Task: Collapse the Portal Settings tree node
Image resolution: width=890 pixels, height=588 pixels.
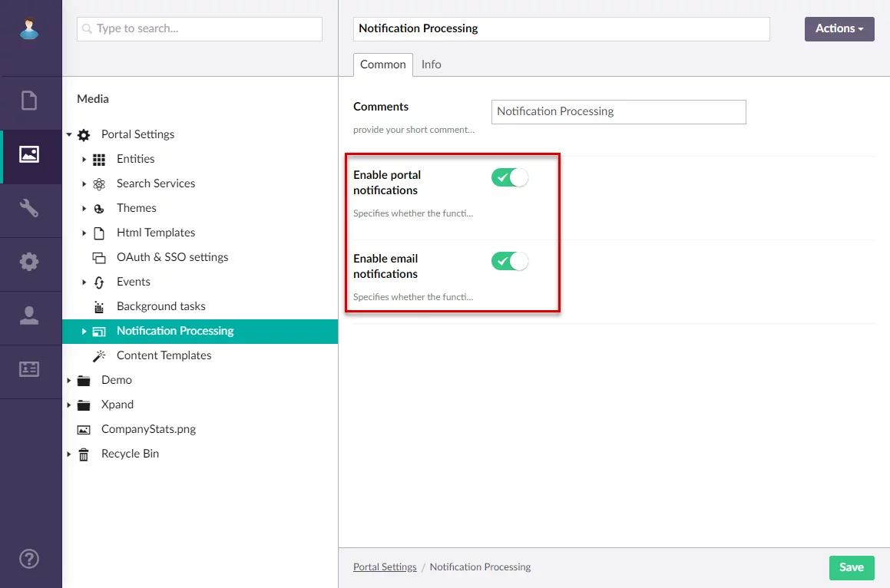Action: (x=68, y=134)
